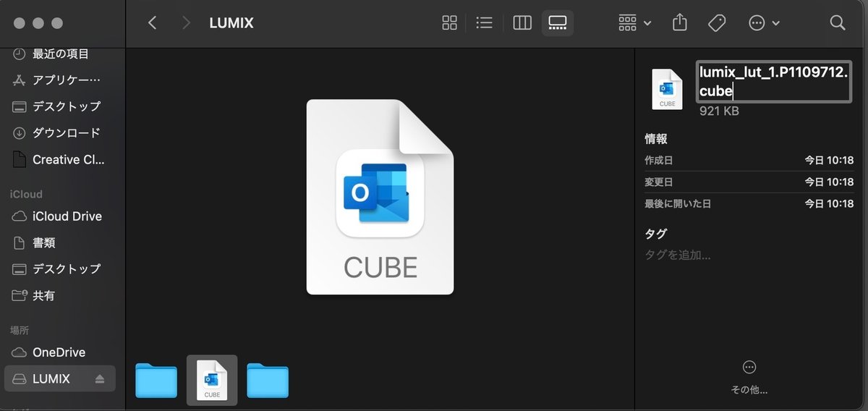The image size is (868, 411).
Task: Open 書類 in sidebar
Action: pyautogui.click(x=60, y=243)
